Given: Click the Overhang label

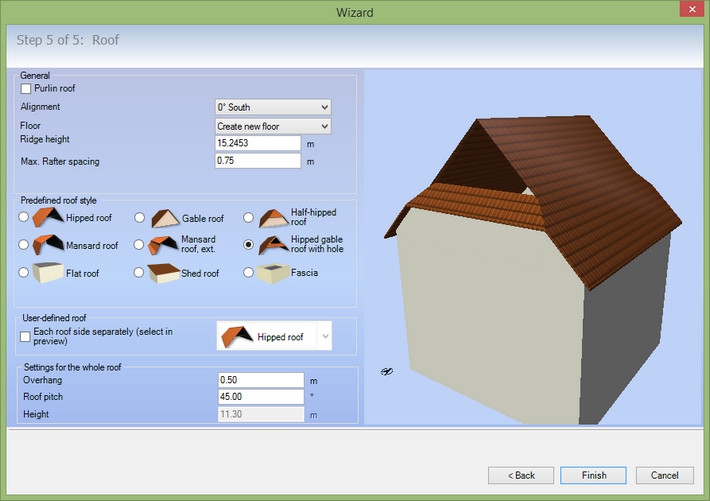Looking at the screenshot, I should (43, 380).
